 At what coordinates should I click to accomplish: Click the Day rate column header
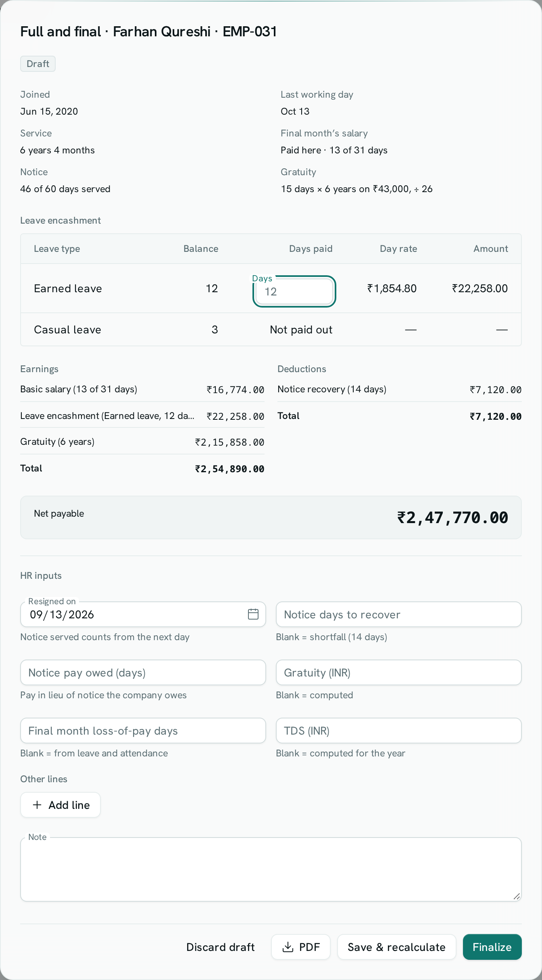click(x=398, y=249)
